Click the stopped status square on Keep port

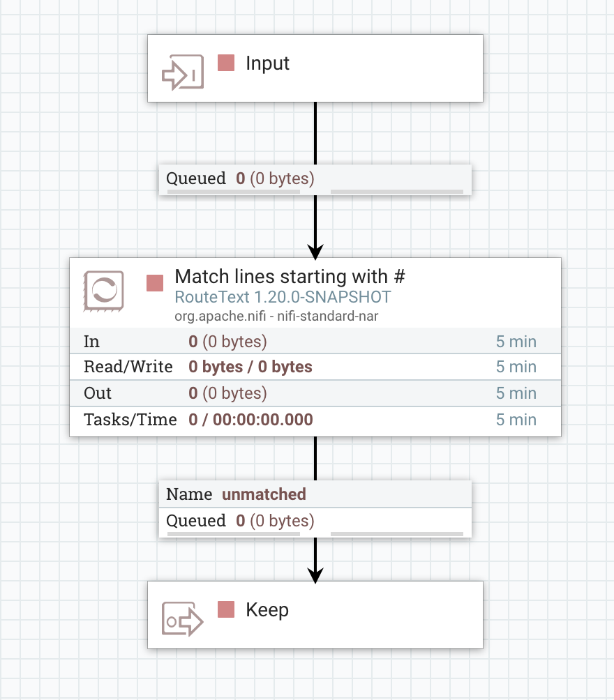(226, 609)
